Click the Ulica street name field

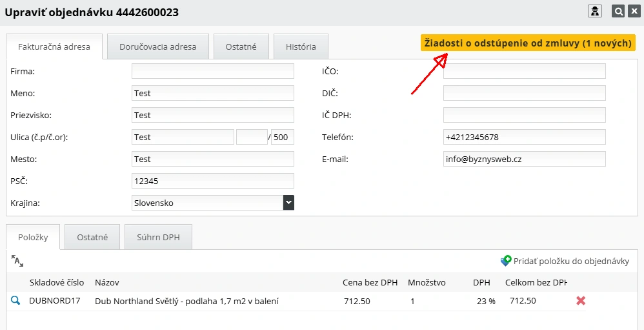183,137
